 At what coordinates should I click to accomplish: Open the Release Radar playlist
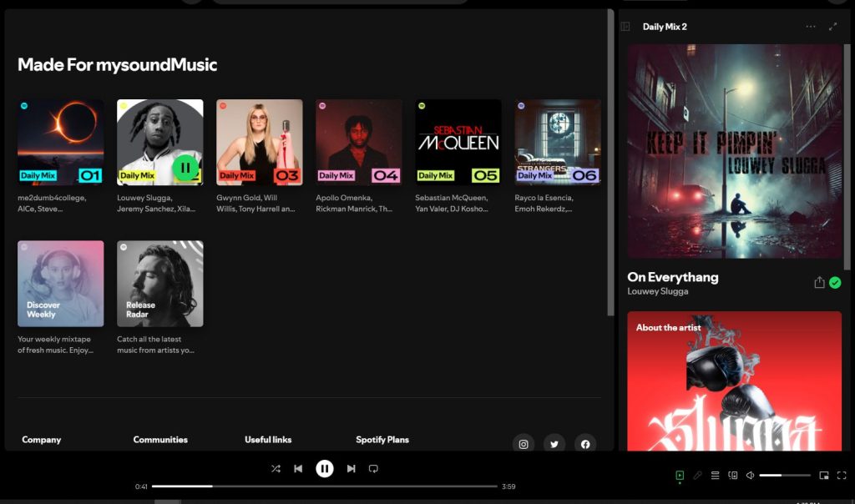pos(159,284)
